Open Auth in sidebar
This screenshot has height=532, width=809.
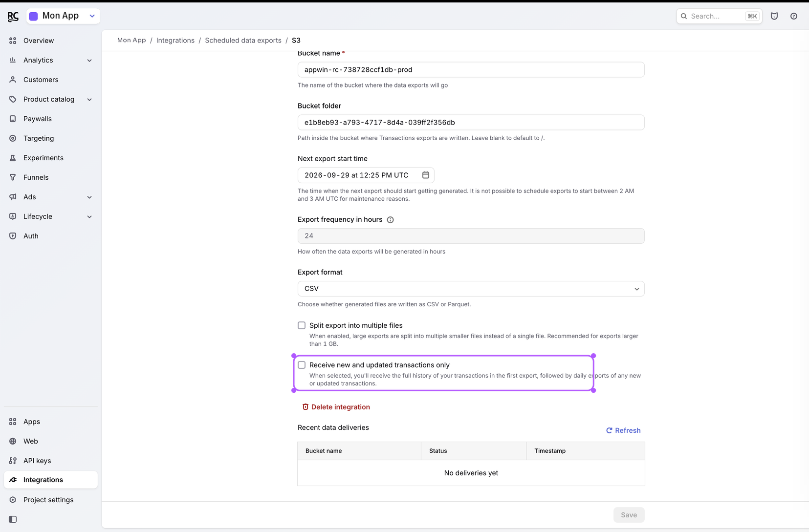tap(51, 236)
